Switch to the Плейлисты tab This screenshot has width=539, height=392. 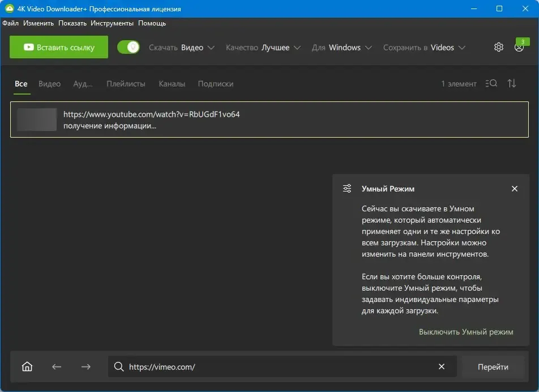(126, 84)
